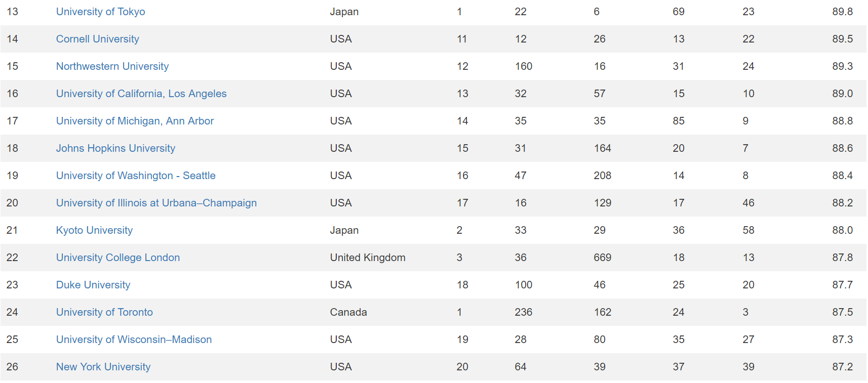
Task: Open the University of Tokyo link
Action: click(x=100, y=12)
